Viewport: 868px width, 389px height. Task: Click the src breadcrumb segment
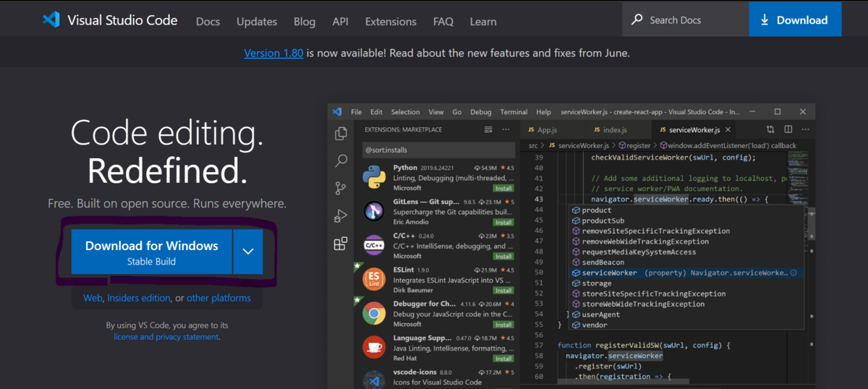tap(533, 145)
